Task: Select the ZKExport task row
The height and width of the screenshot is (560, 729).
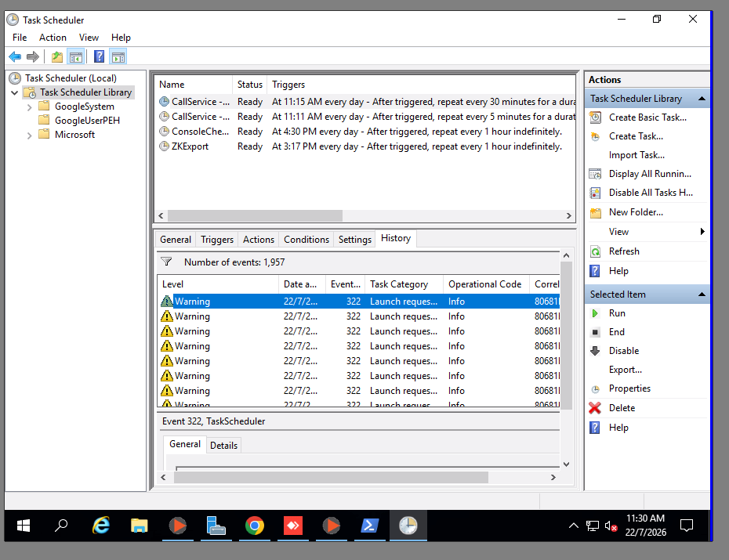Action: click(365, 146)
